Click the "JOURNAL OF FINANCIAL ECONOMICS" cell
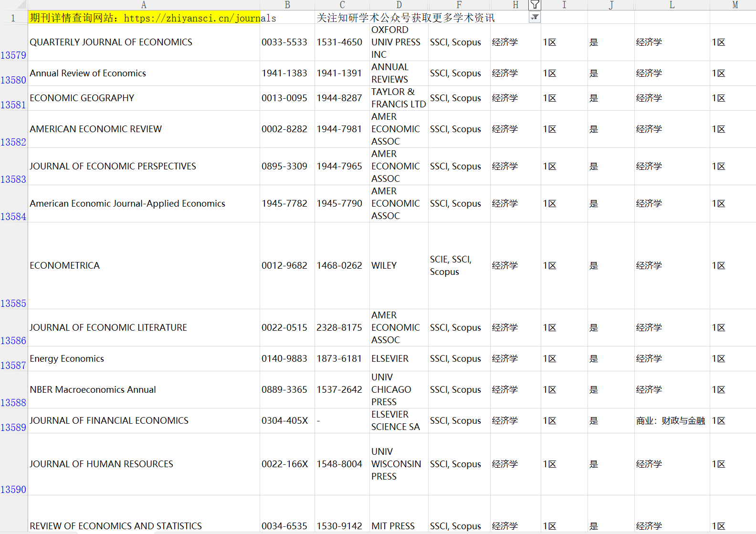Image resolution: width=756 pixels, height=534 pixels. coord(144,421)
